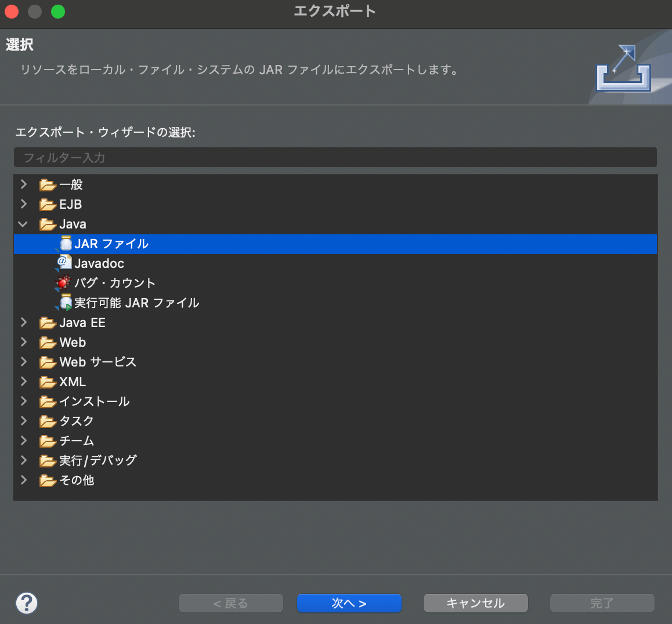This screenshot has width=672, height=624.
Task: Zoom the window using the green button
Action: 58,12
